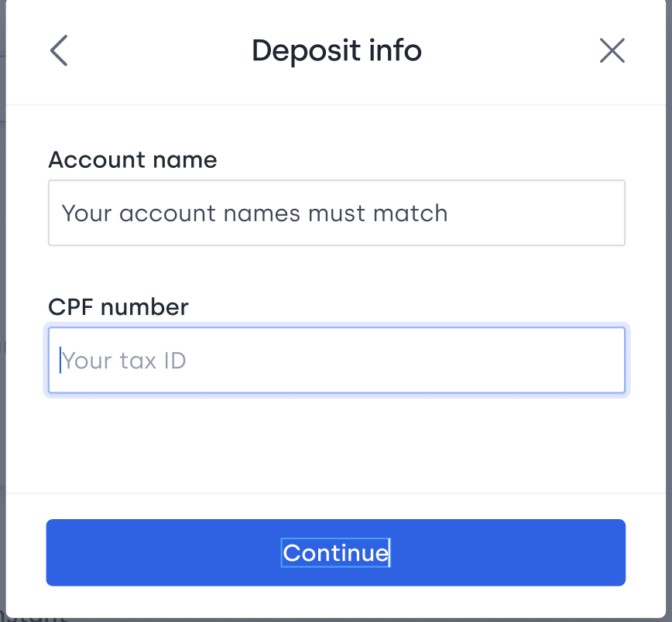Click the 'Your tax ID' placeholder text
Screen dimensions: 672x622
(124, 361)
